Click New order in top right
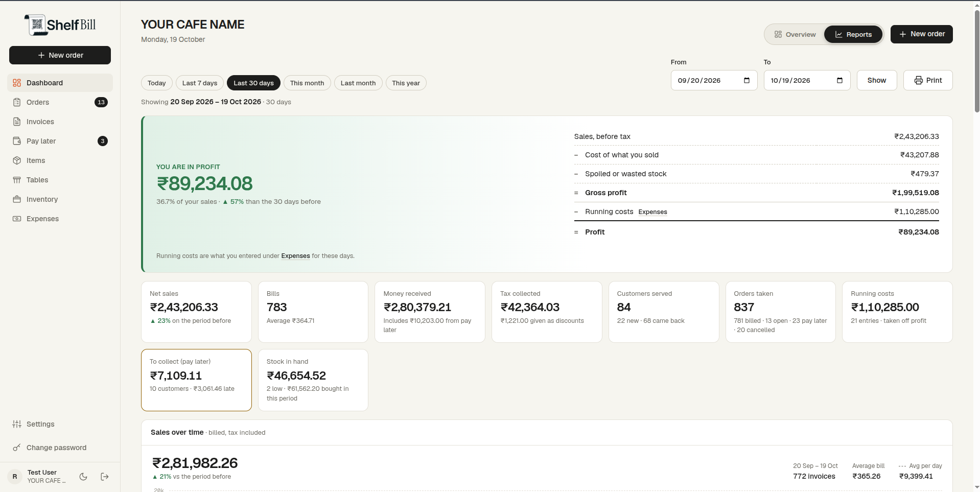The height and width of the screenshot is (492, 980). pyautogui.click(x=922, y=34)
